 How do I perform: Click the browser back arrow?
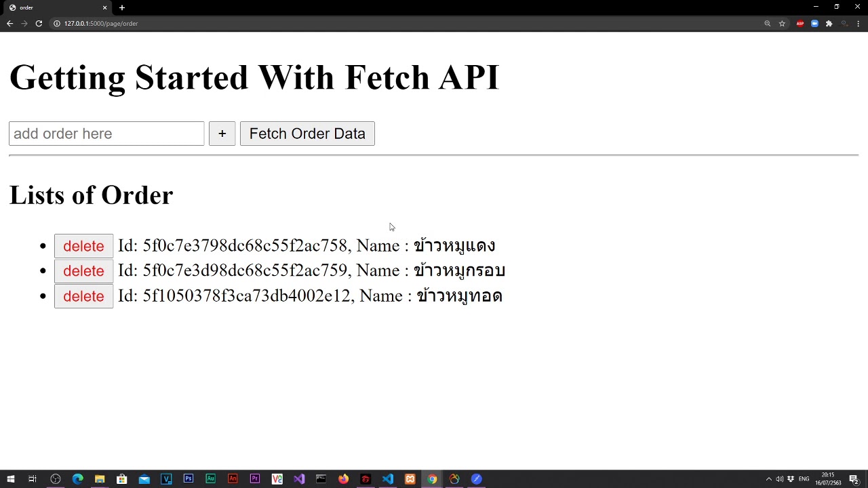(9, 23)
